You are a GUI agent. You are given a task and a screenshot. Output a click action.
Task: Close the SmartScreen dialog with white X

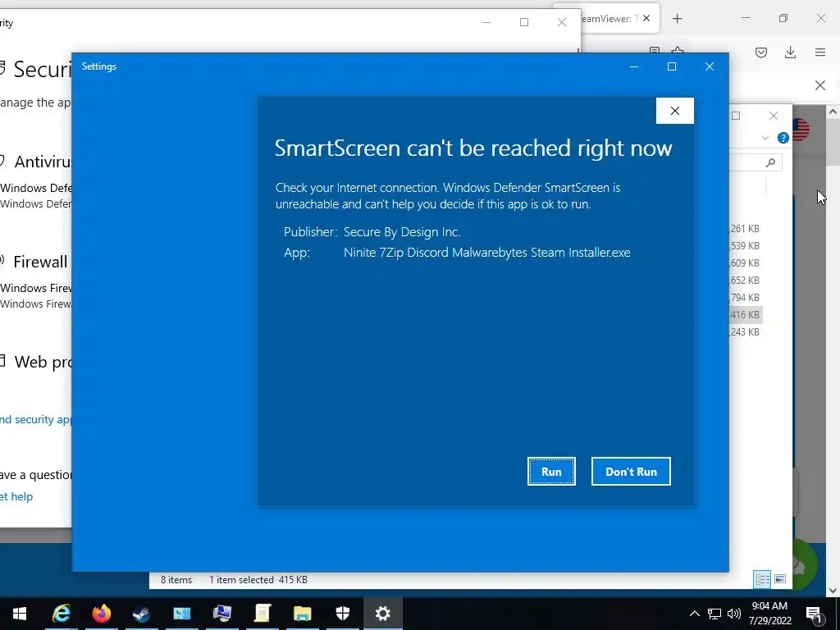click(x=675, y=111)
